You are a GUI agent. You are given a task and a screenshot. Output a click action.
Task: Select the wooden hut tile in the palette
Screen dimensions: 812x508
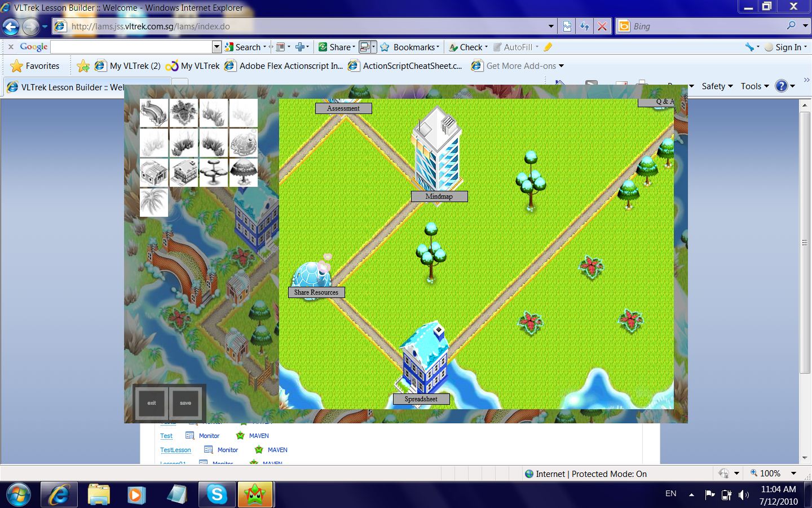click(154, 172)
